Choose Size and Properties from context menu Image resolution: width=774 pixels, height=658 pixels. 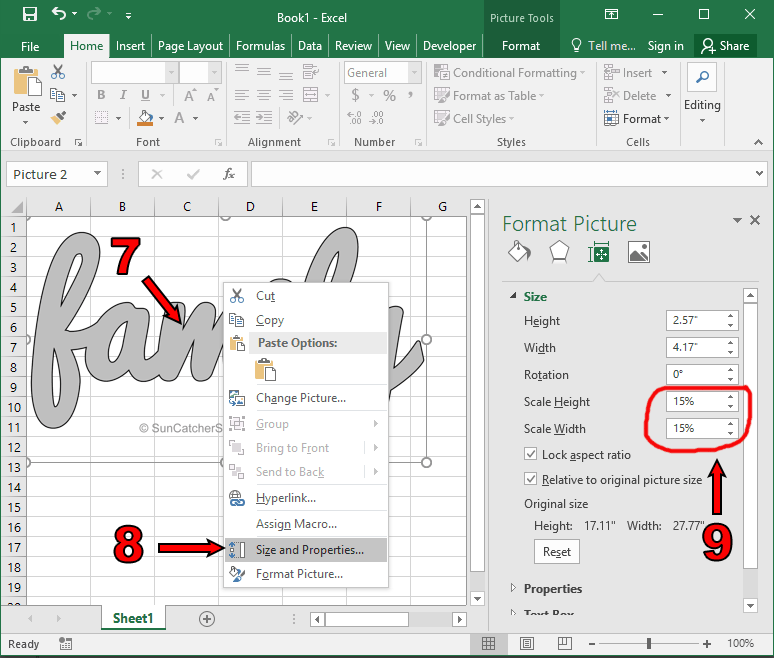(309, 550)
